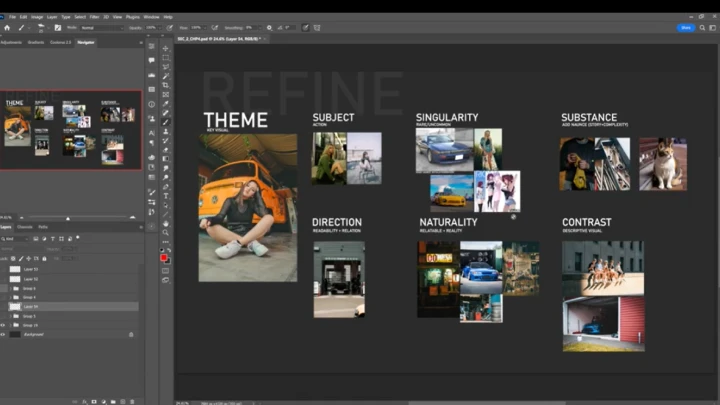
Task: Delete layer with trash icon
Action: [x=132, y=402]
